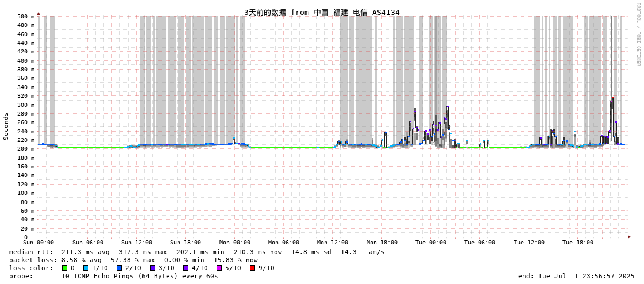Screen dimensions: 644x284
Task: Click the 'Sun 12:00' time axis label
Action: pos(136,243)
